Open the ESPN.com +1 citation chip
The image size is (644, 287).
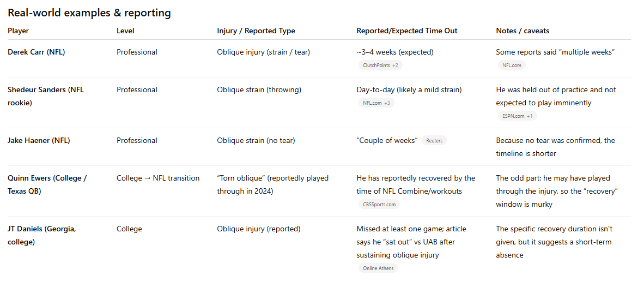pos(517,116)
